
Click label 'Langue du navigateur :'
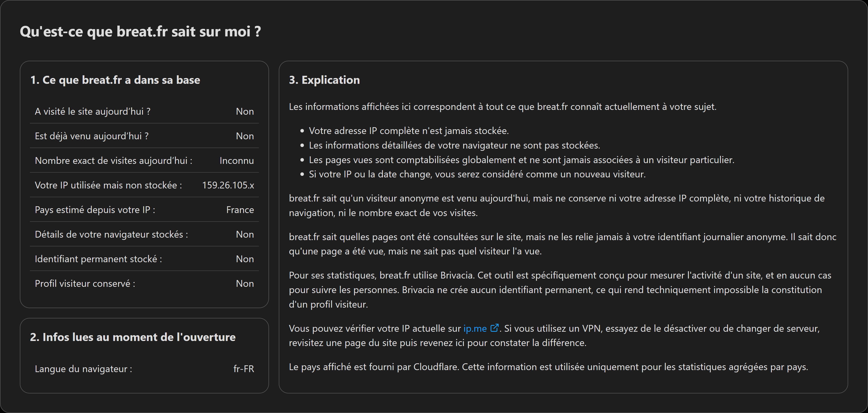pos(84,369)
